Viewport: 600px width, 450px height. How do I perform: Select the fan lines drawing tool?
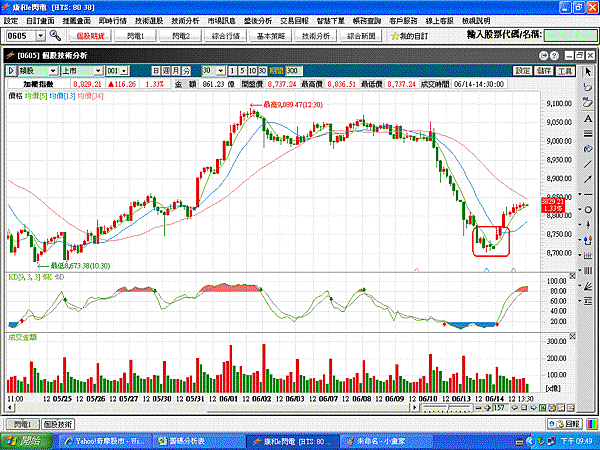pyautogui.click(x=589, y=286)
